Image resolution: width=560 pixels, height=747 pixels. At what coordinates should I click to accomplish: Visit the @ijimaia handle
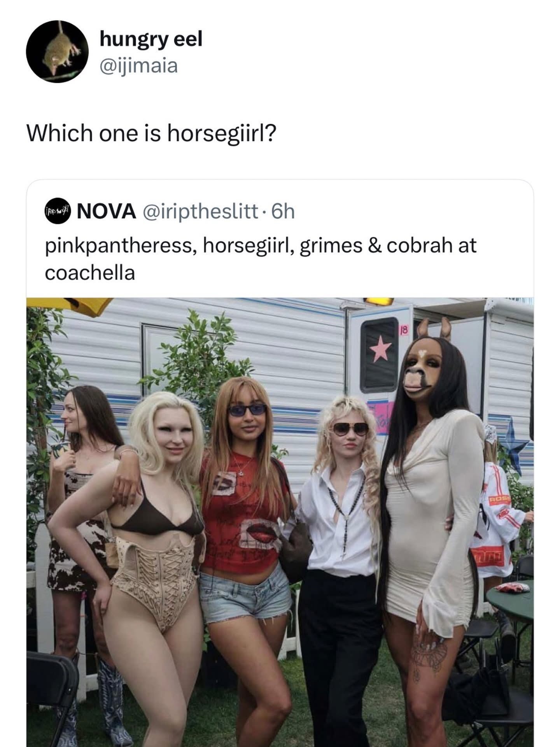click(x=138, y=65)
